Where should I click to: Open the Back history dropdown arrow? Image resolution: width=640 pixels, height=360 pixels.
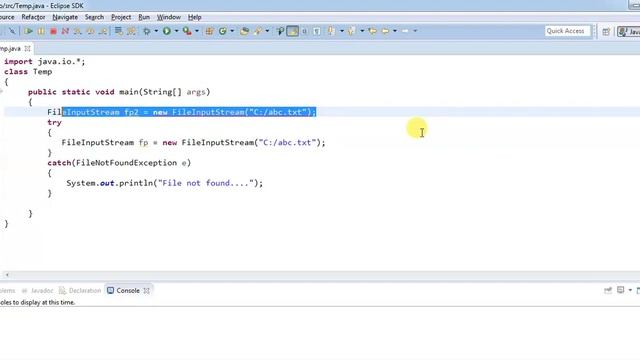pos(395,31)
